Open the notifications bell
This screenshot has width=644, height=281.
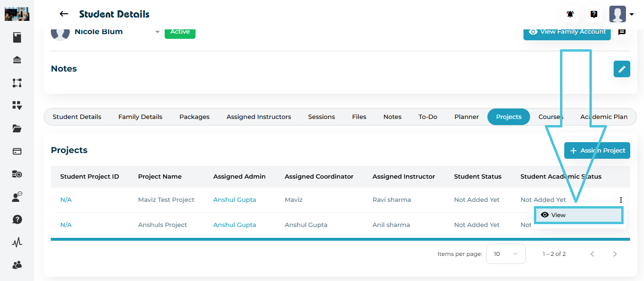[x=570, y=14]
